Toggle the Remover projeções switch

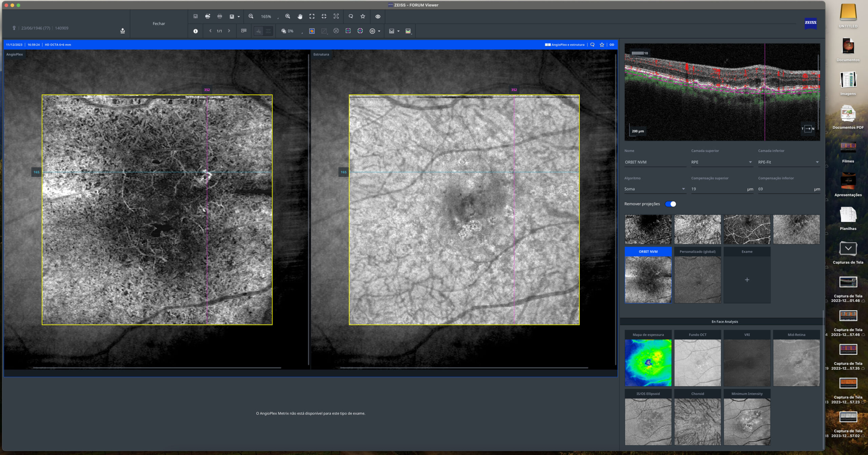(x=670, y=204)
